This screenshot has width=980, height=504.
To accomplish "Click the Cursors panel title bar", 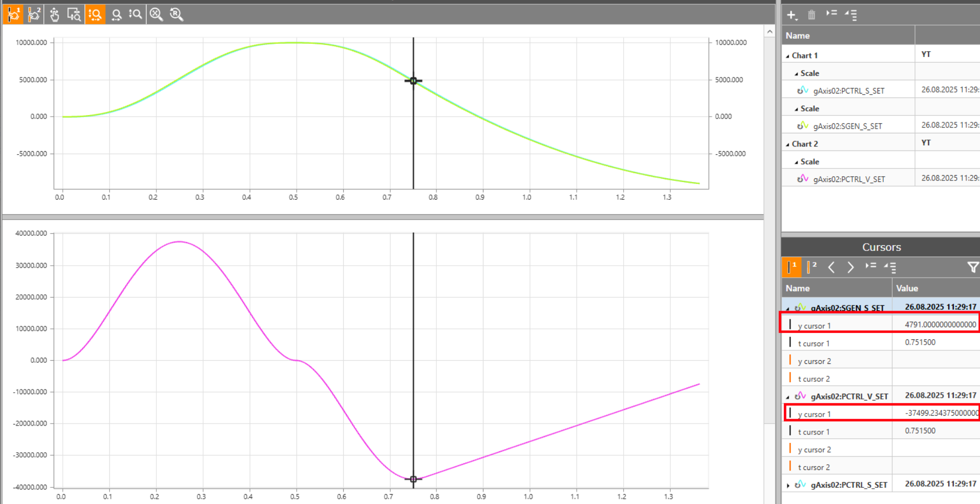I will coord(881,247).
